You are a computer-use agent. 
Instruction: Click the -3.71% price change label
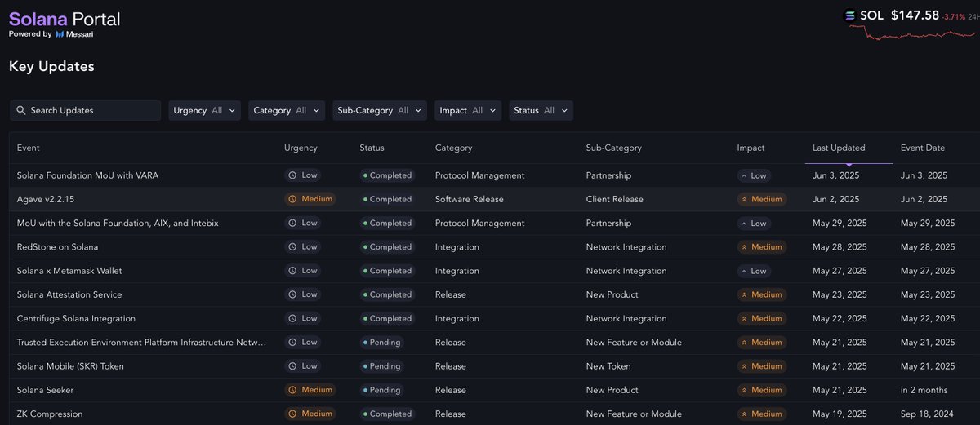(x=953, y=16)
